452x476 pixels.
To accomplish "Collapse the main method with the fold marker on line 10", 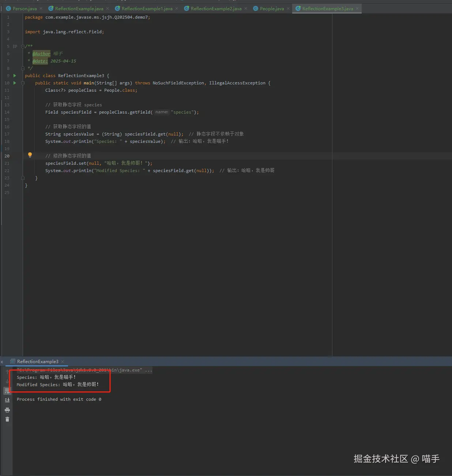I will [x=23, y=83].
